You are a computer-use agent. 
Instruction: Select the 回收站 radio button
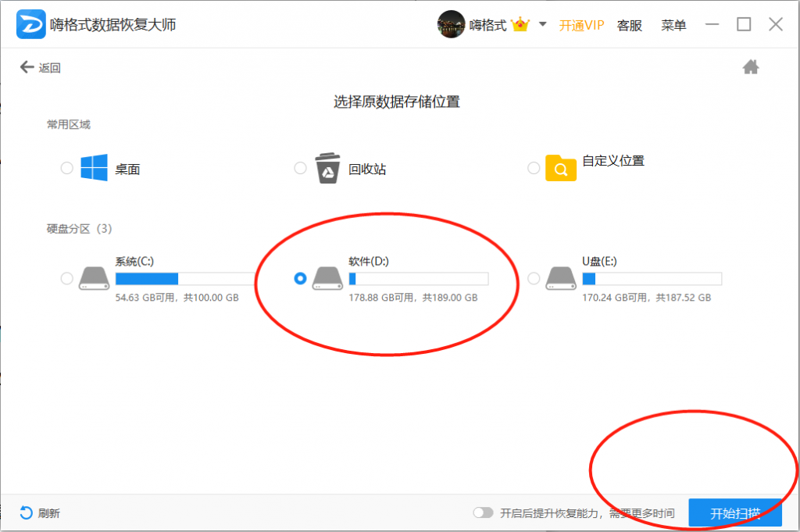[x=301, y=168]
